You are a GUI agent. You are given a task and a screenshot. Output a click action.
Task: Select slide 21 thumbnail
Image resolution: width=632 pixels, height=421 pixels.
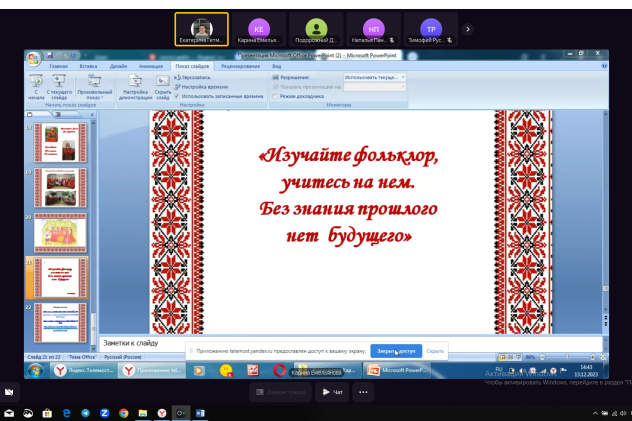[x=60, y=278]
